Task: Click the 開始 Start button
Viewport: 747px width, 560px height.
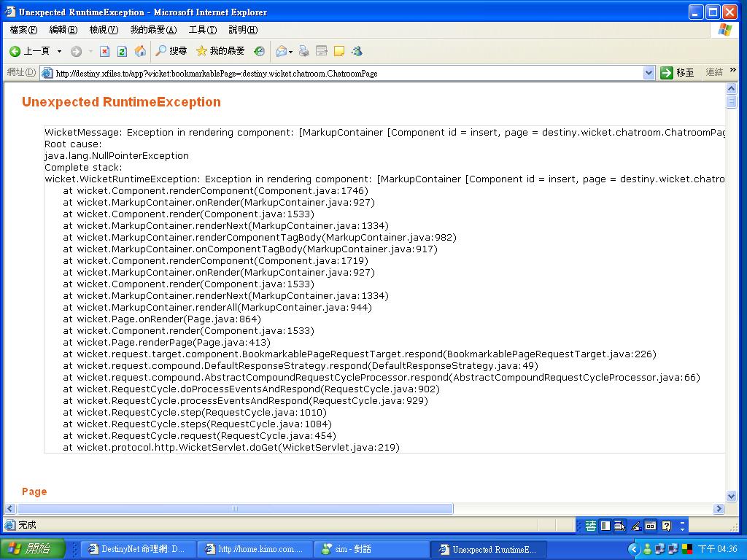Action: click(x=33, y=549)
